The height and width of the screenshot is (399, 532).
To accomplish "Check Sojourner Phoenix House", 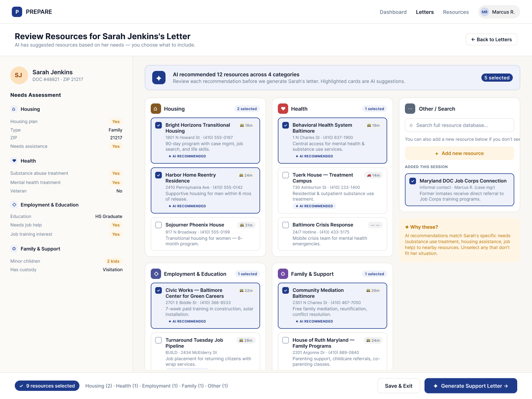I will (158, 225).
